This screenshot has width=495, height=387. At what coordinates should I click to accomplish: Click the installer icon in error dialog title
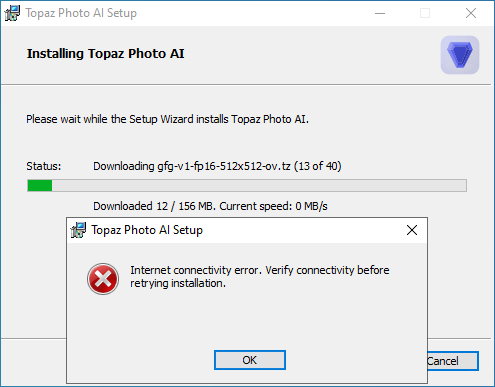(x=78, y=230)
